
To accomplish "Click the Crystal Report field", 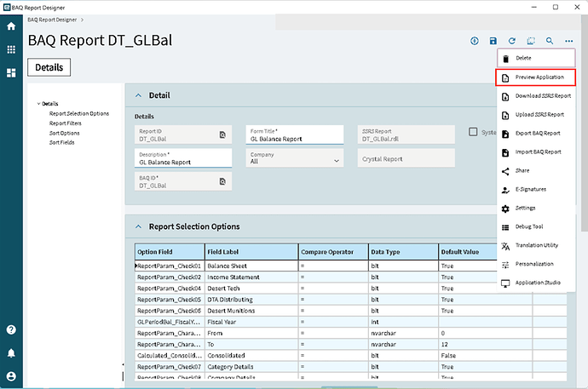I will [406, 158].
